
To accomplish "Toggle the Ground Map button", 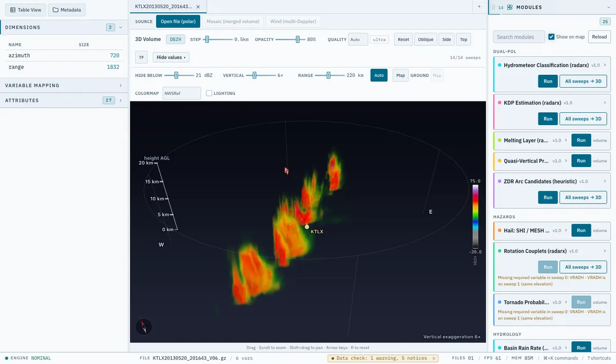I will pyautogui.click(x=437, y=75).
